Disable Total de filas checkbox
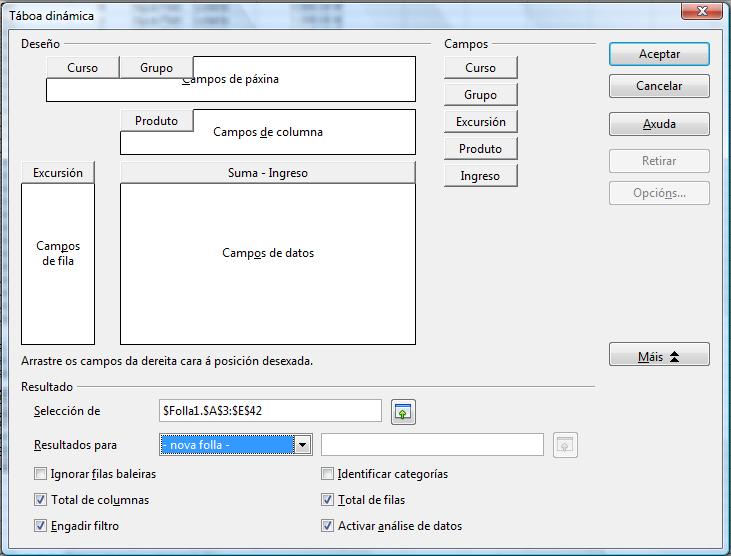 [x=328, y=500]
